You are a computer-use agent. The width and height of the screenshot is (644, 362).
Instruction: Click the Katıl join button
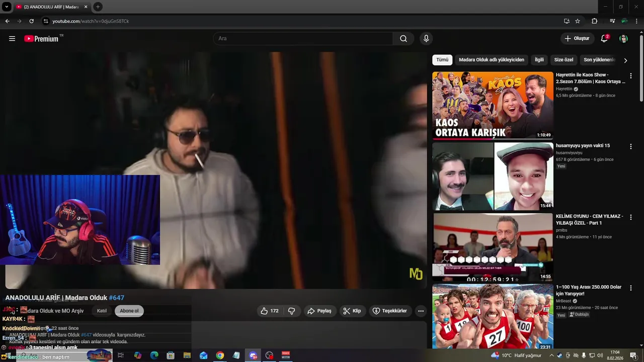[102, 311]
